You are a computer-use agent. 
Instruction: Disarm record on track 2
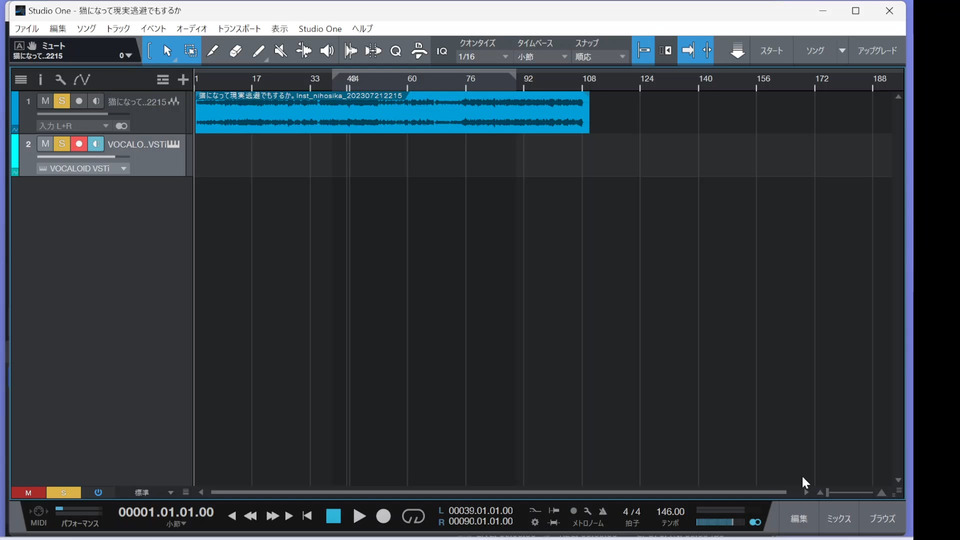(x=79, y=144)
